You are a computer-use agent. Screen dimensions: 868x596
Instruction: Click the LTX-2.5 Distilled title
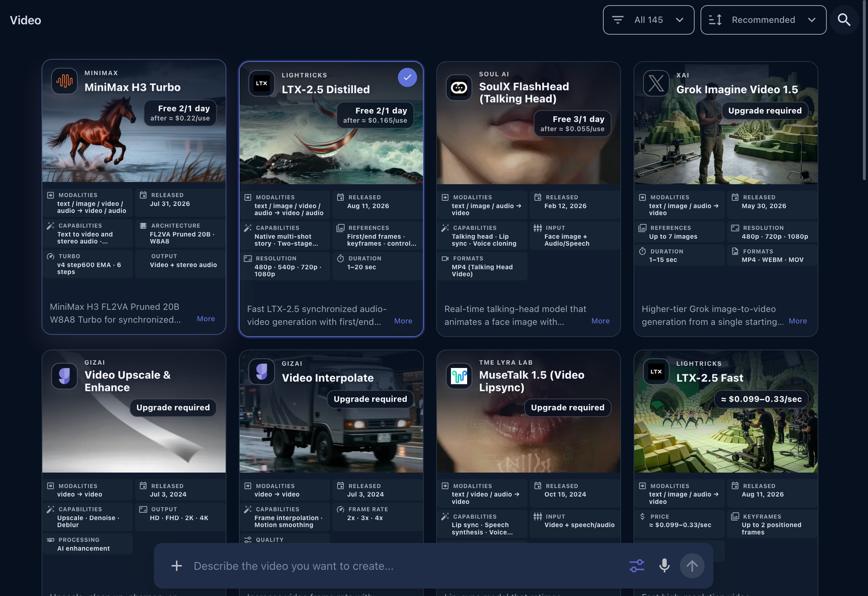click(x=325, y=90)
